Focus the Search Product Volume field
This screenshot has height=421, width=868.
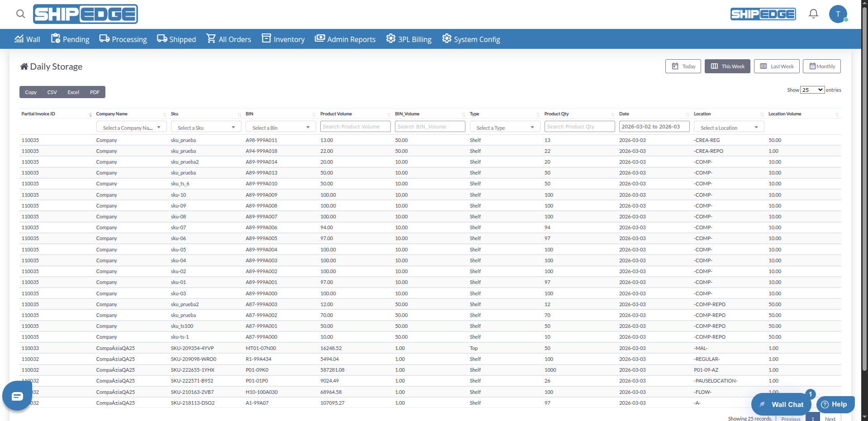point(355,127)
